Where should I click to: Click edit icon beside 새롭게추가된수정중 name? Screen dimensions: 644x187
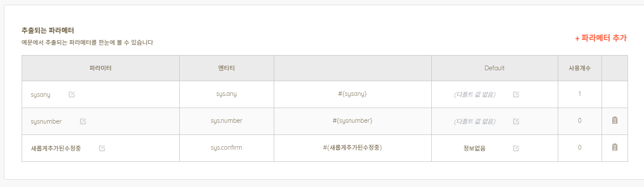click(102, 148)
